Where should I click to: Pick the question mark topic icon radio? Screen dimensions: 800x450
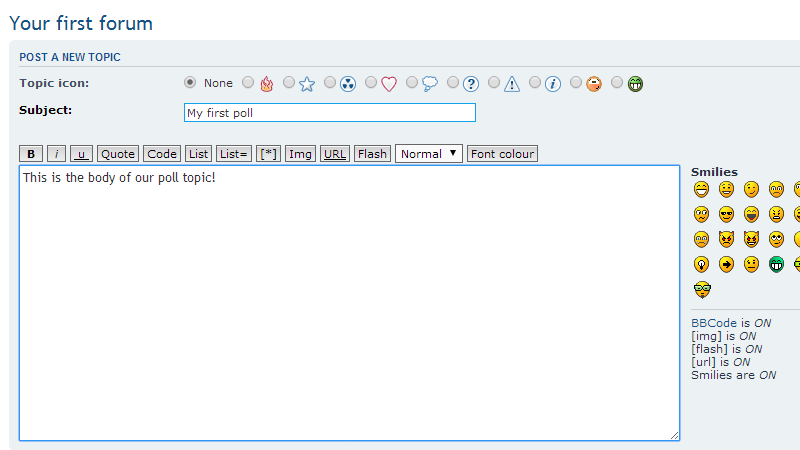pos(453,83)
